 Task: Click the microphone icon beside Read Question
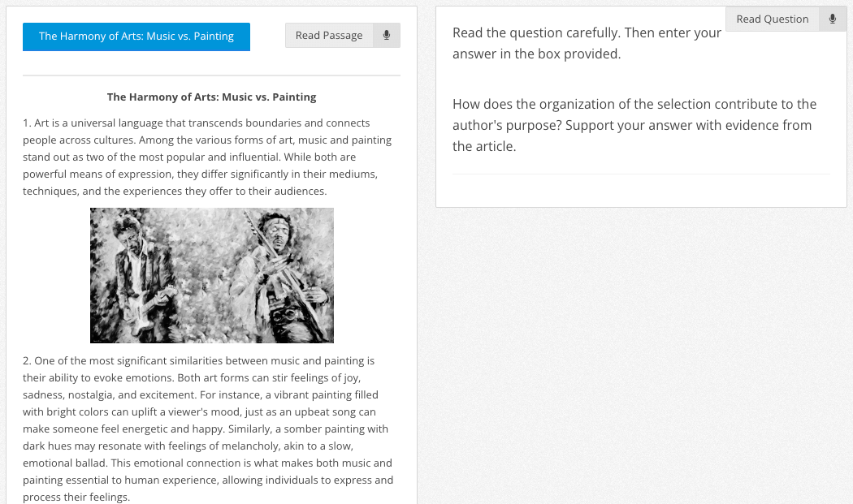833,19
